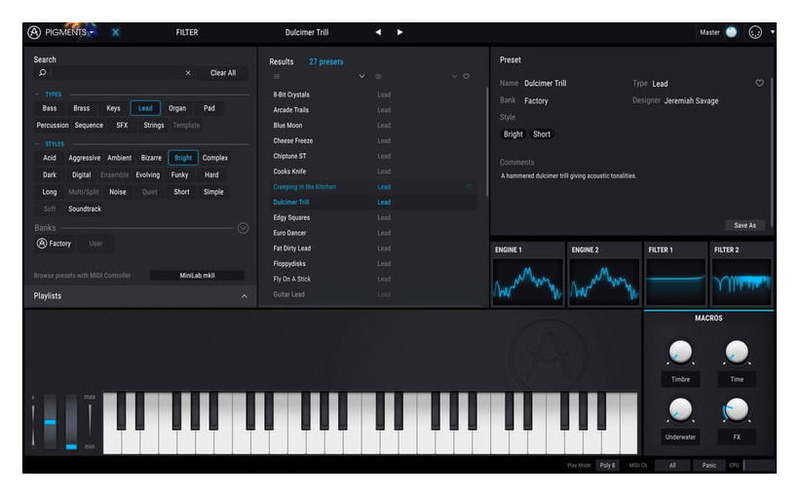Go to the next preset with right arrow
This screenshot has width=799, height=496.
click(400, 32)
